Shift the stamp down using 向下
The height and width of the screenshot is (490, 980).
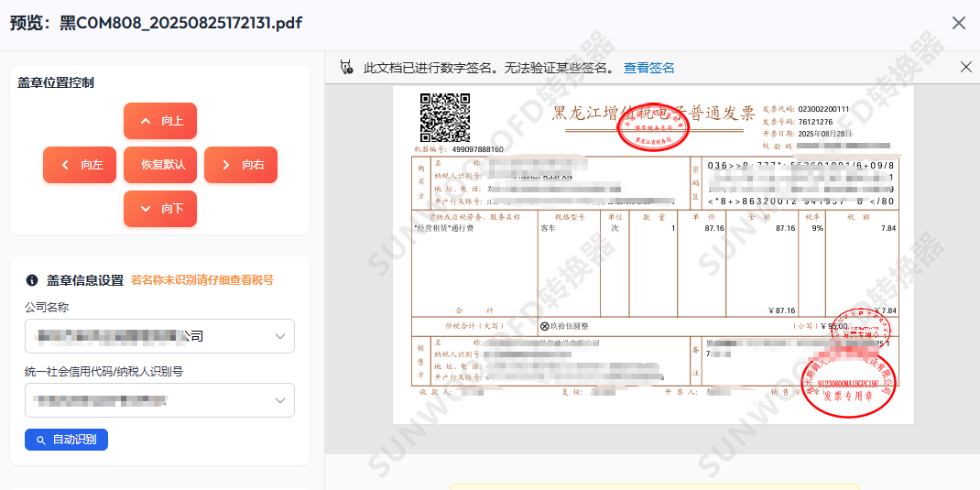[x=160, y=209]
